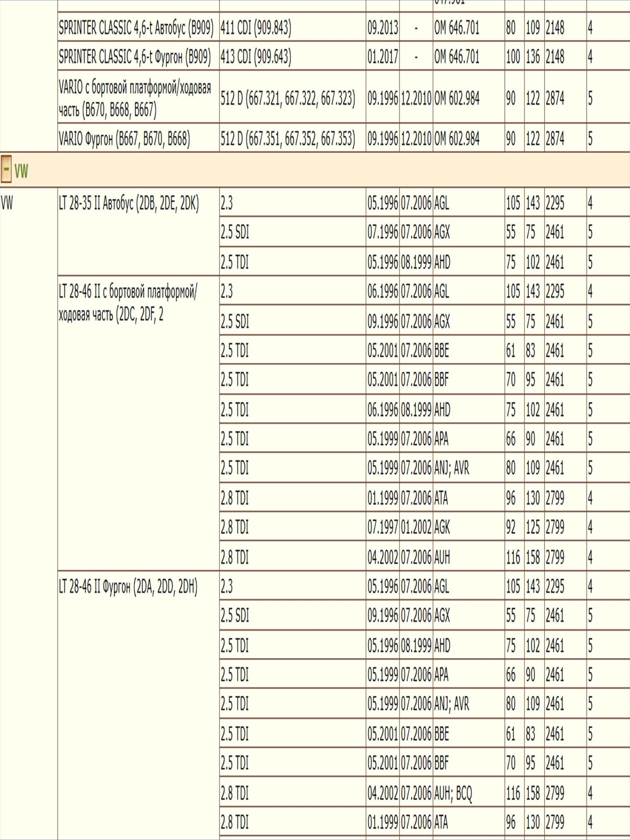Image resolution: width=630 pixels, height=840 pixels.
Task: Click the 413 CDI (909.643) model cell
Action: click(x=256, y=56)
